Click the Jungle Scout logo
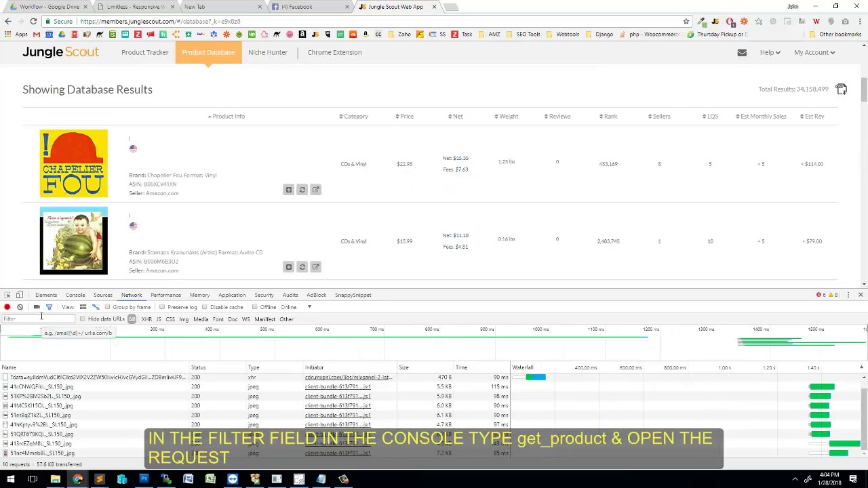 pos(61,52)
